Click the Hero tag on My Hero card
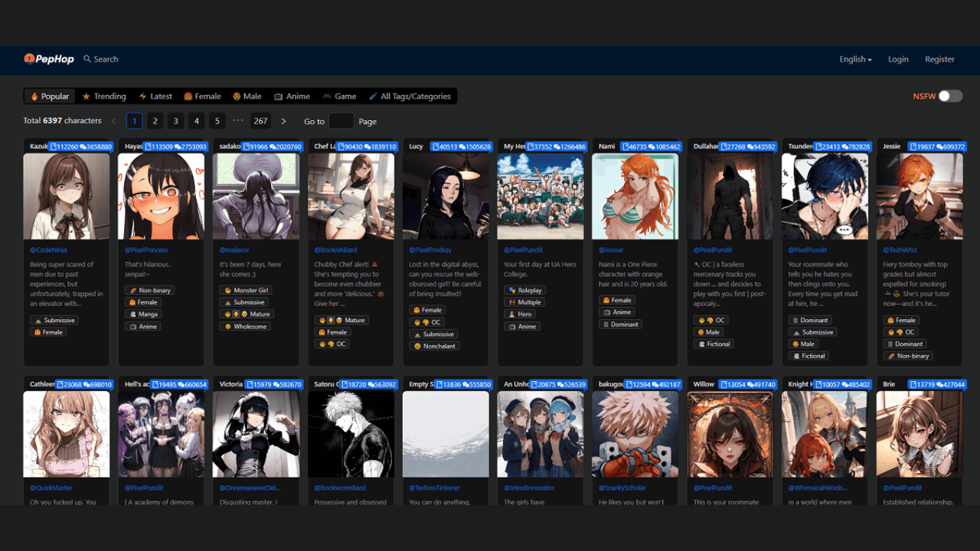Screen dimensions: 980x551 519,314
